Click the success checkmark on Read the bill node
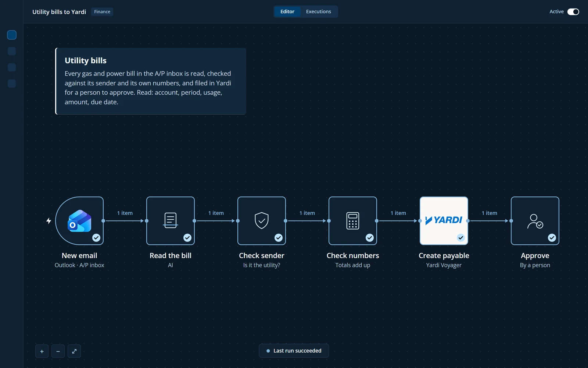This screenshot has height=368, width=588. (187, 238)
